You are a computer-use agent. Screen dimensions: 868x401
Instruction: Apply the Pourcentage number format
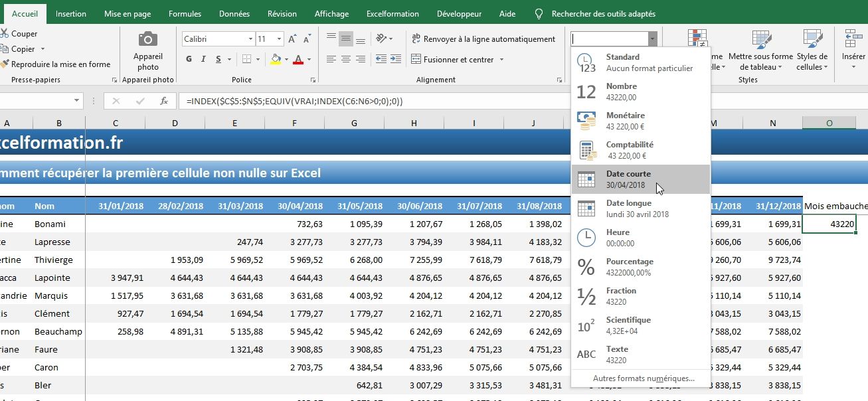tap(631, 266)
